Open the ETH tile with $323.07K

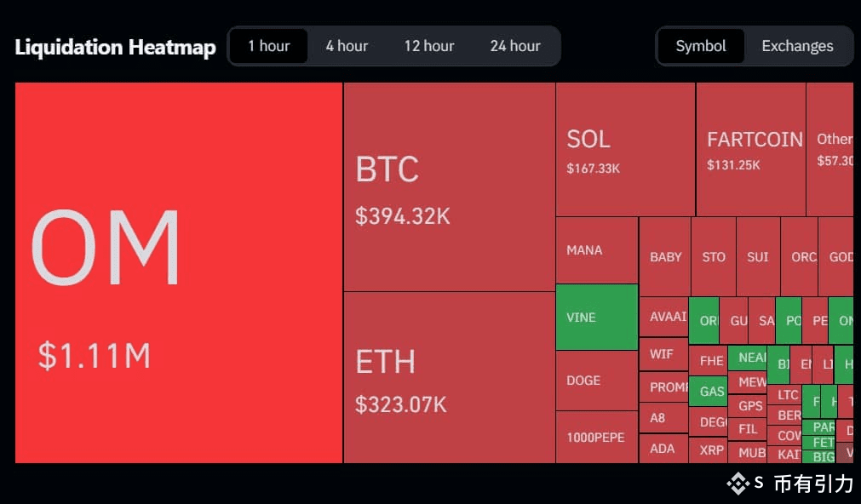click(449, 375)
